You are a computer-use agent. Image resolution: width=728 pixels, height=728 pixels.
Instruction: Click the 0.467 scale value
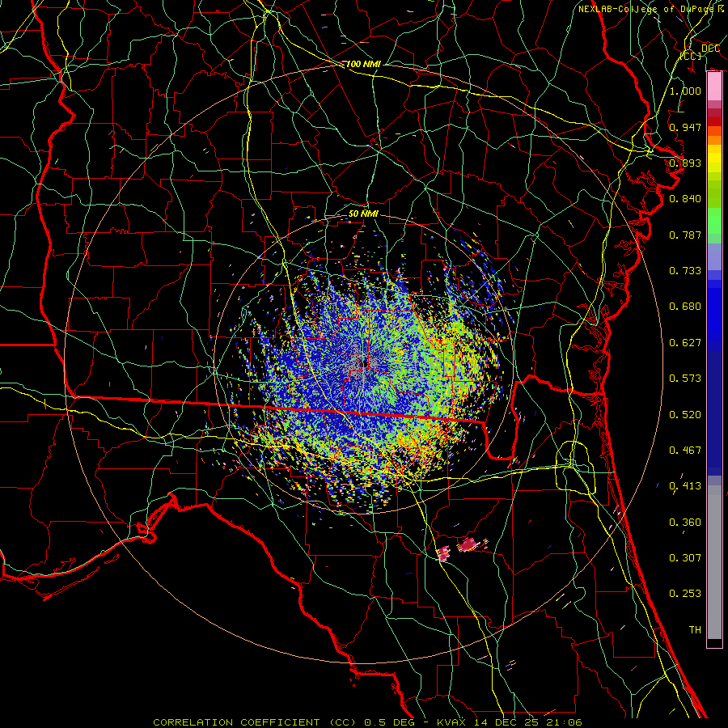click(685, 451)
